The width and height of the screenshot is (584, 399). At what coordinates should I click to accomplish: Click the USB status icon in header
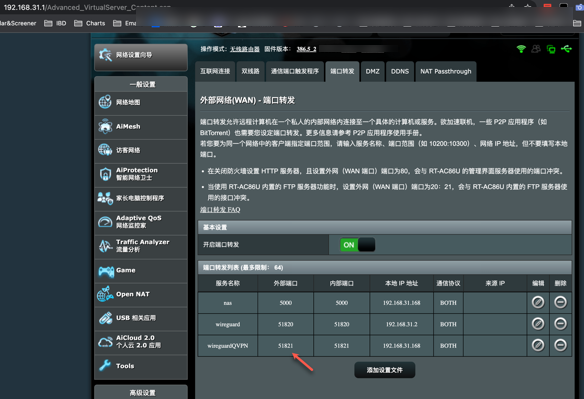[x=566, y=49]
